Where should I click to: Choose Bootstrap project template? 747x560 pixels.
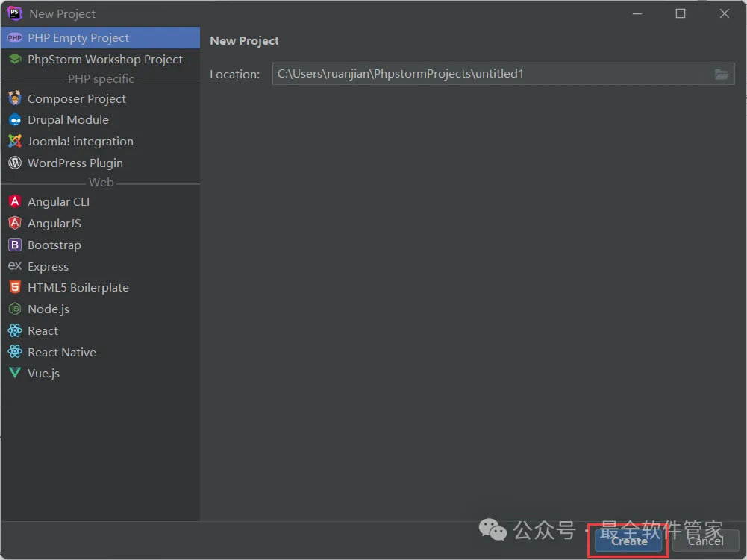[x=101, y=245]
